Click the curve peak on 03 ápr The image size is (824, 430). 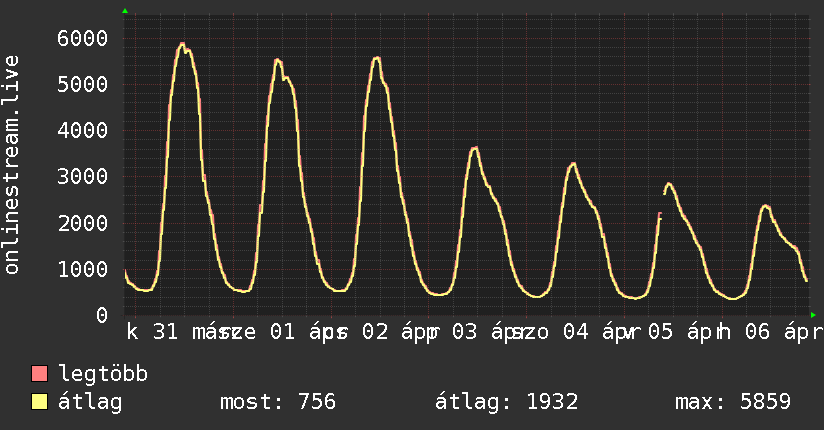pyautogui.click(x=475, y=148)
